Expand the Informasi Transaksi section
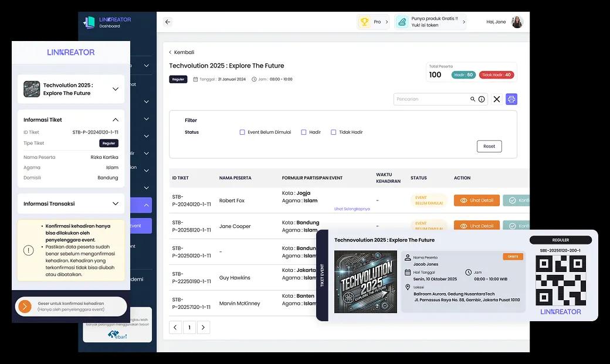The height and width of the screenshot is (364, 610). (x=115, y=204)
